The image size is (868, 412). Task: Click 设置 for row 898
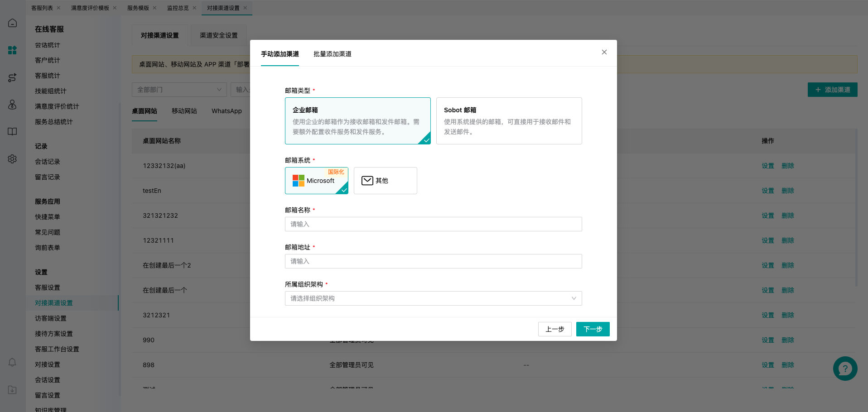[768, 365]
